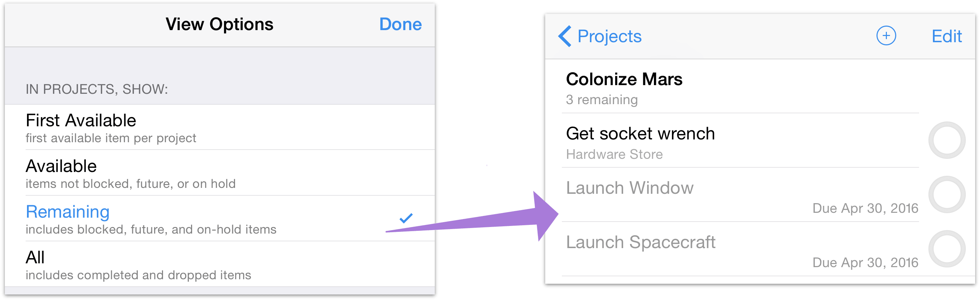The width and height of the screenshot is (980, 300).
Task: Keep Remaining selected in view options
Action: [68, 212]
